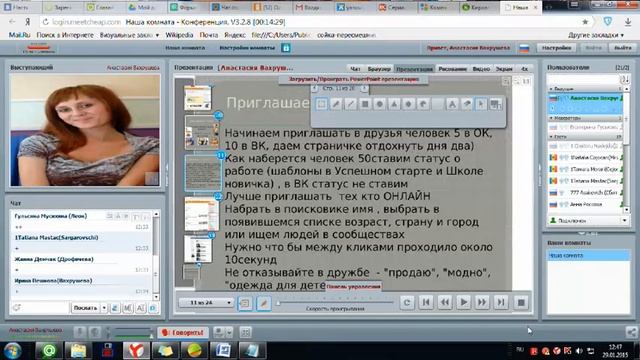Click the layout grid icon in bottom bar

[x=245, y=333]
